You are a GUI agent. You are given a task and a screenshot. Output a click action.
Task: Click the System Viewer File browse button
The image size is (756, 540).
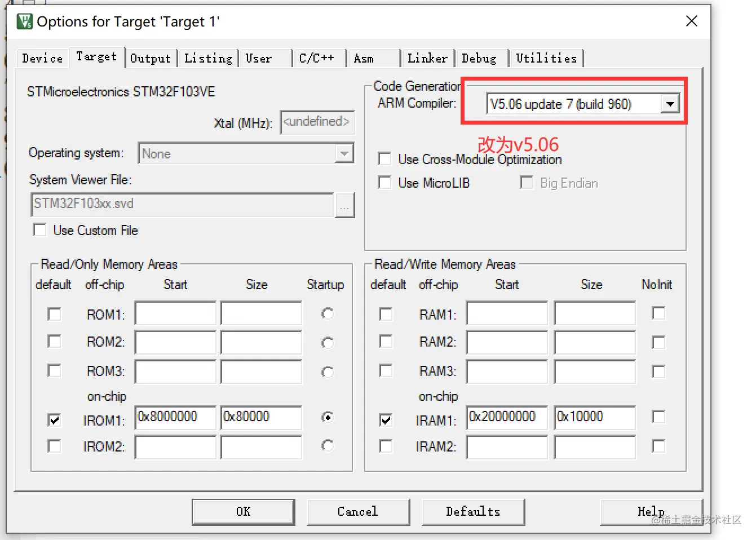(x=344, y=205)
